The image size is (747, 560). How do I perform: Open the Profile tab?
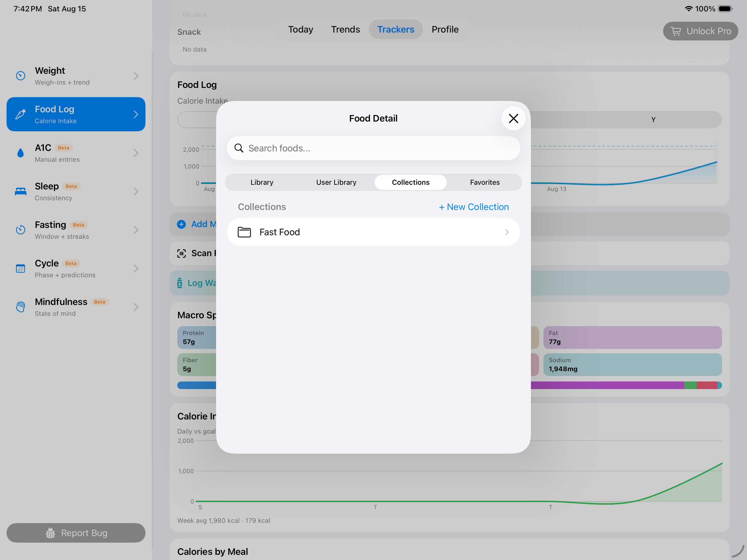pyautogui.click(x=445, y=29)
